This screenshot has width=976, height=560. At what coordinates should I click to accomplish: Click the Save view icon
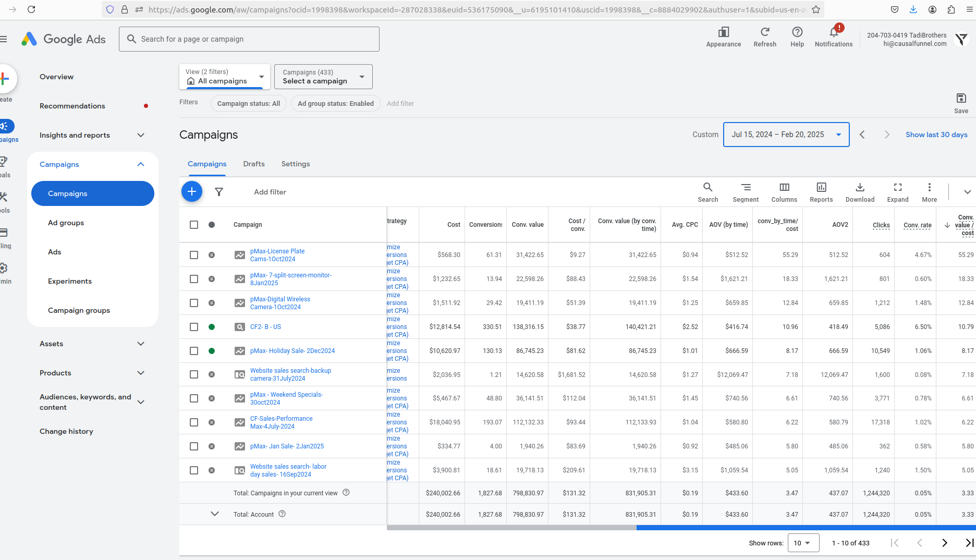coord(961,99)
